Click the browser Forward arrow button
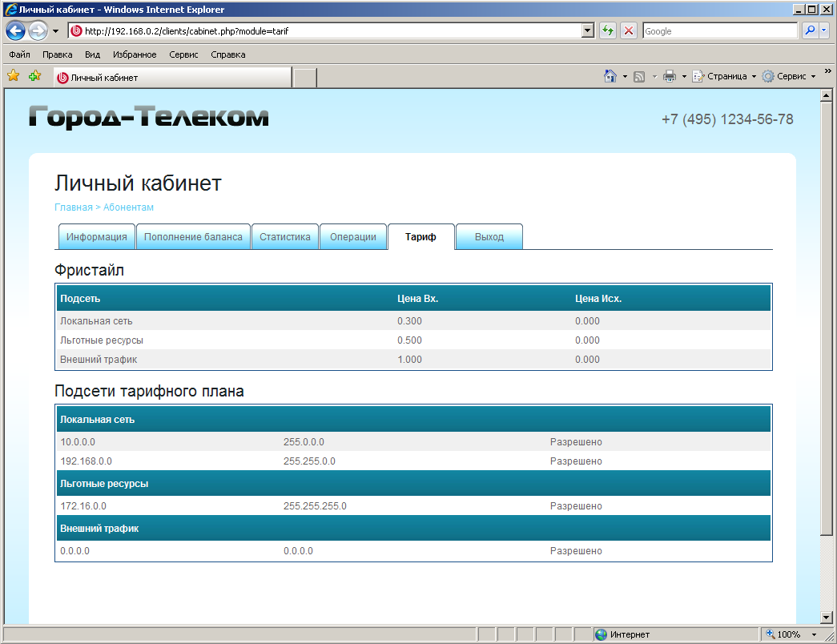Image resolution: width=837 pixels, height=644 pixels. (x=38, y=31)
